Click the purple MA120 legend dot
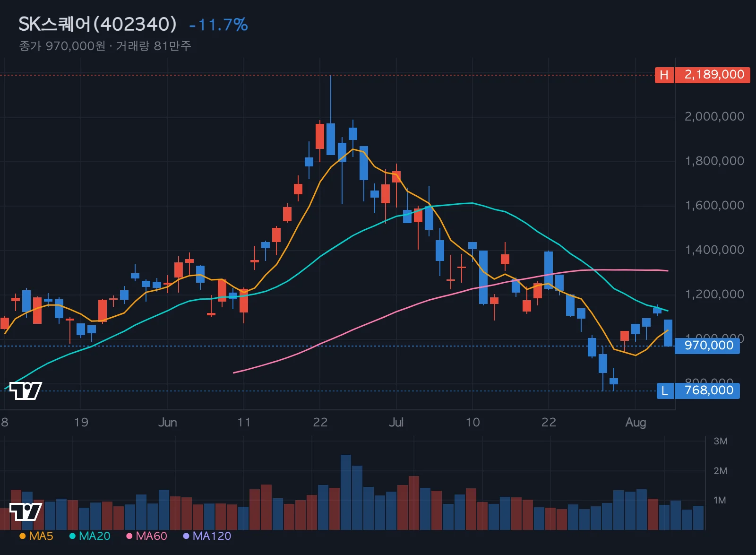Image resolution: width=756 pixels, height=555 pixels. click(186, 536)
